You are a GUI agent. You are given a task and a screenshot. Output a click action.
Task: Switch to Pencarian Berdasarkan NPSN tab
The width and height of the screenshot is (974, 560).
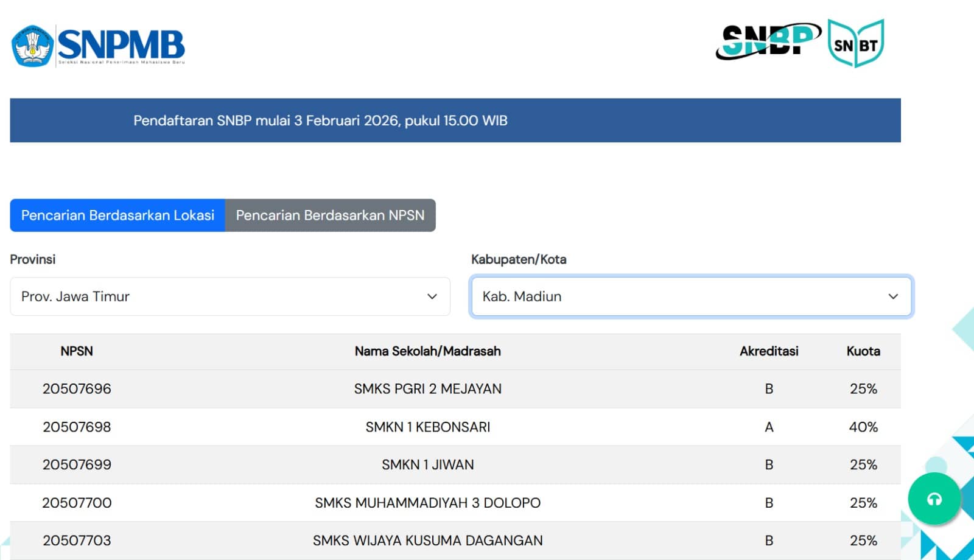tap(330, 215)
